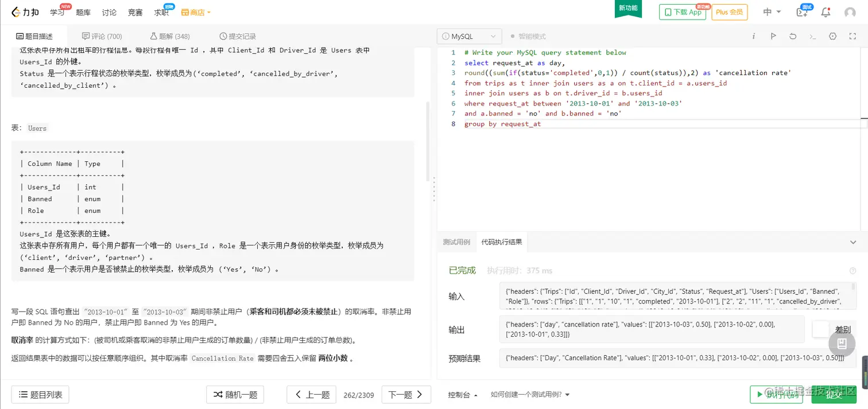Viewport: 868px width, 409px height.
Task: Expand the 商店 dropdown in the navbar
Action: (x=195, y=11)
